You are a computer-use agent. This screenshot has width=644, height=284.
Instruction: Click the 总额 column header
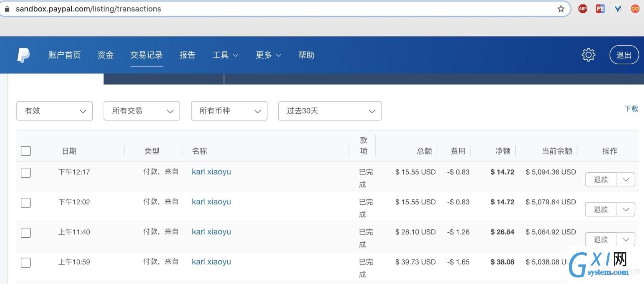424,151
